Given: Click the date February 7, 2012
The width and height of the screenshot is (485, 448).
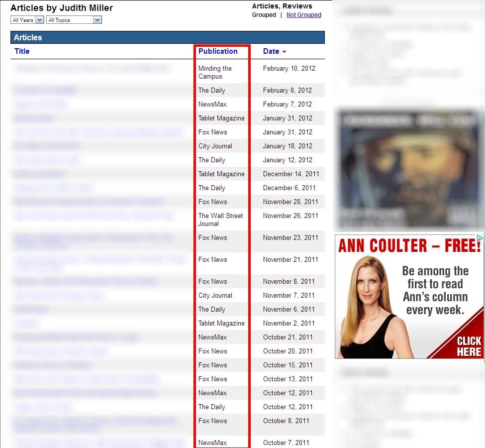Looking at the screenshot, I should [288, 105].
